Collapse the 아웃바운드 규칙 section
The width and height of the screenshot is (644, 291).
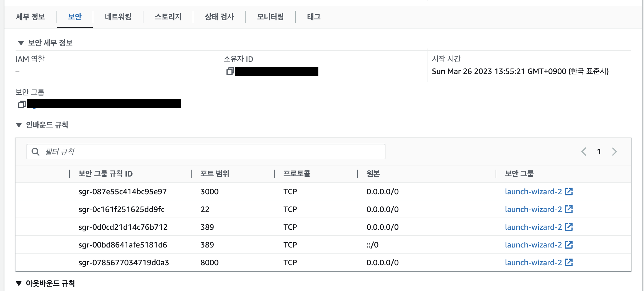19,284
